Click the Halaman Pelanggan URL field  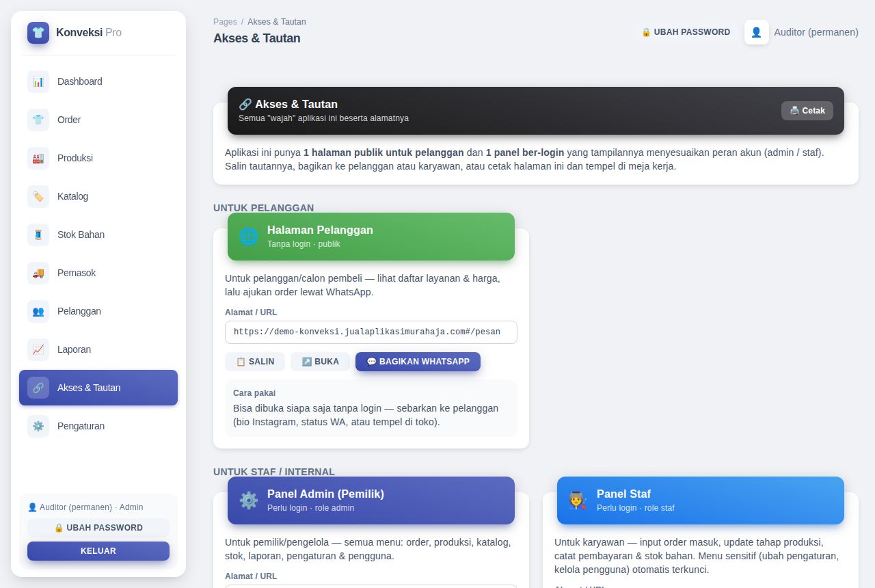click(x=371, y=332)
